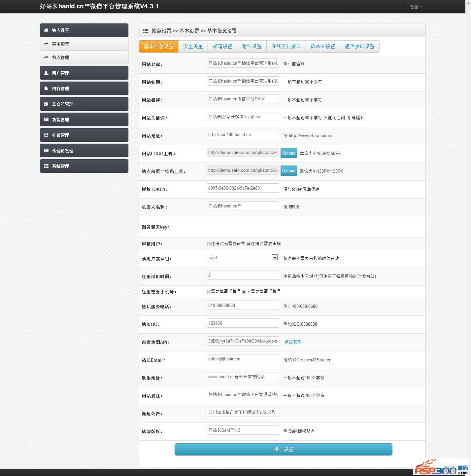
Task: Click the 图灵聊天key label
Action: [156, 227]
